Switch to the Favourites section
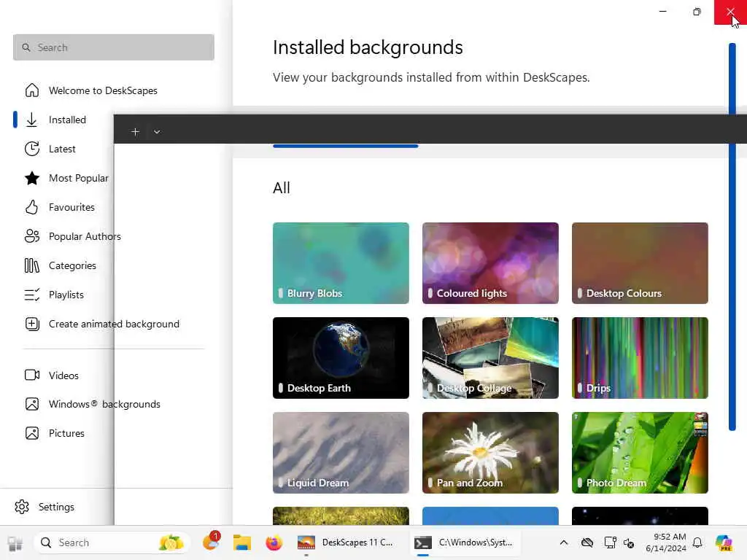The image size is (747, 560). (71, 207)
